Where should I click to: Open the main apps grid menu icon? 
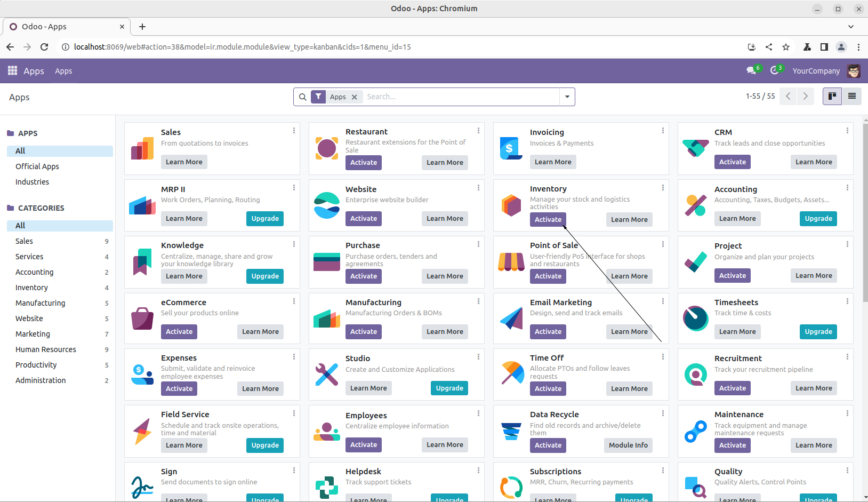[x=12, y=70]
